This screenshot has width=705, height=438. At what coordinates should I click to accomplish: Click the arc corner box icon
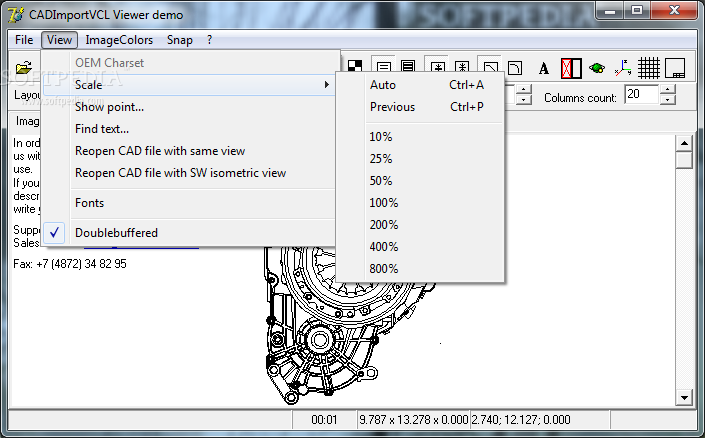pos(515,68)
